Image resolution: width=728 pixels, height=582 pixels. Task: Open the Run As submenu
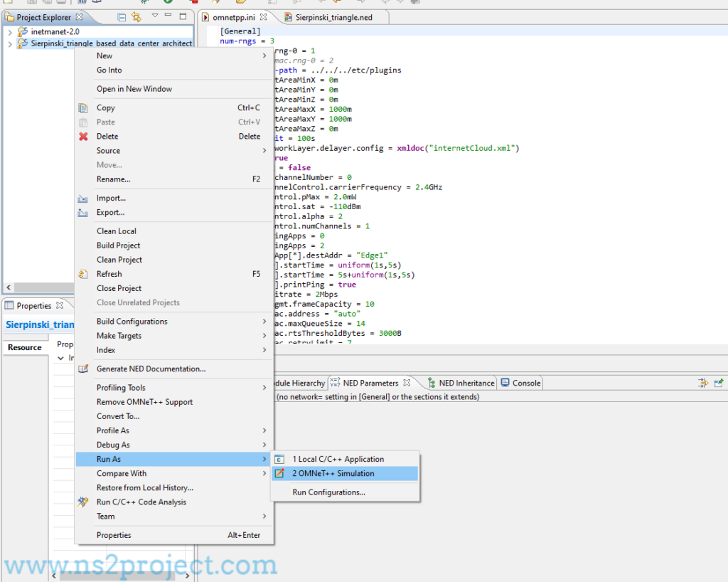[174, 460]
